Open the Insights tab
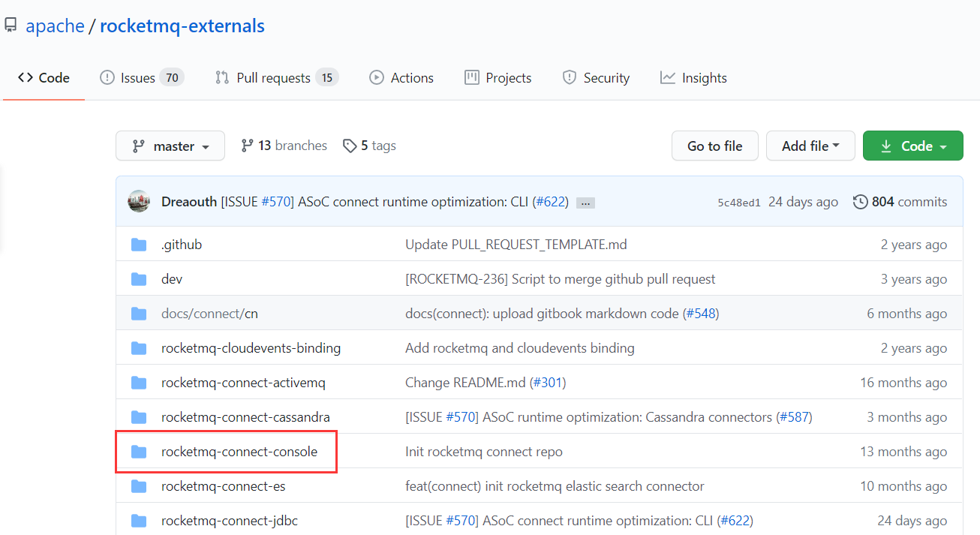The image size is (980, 535). tap(693, 78)
